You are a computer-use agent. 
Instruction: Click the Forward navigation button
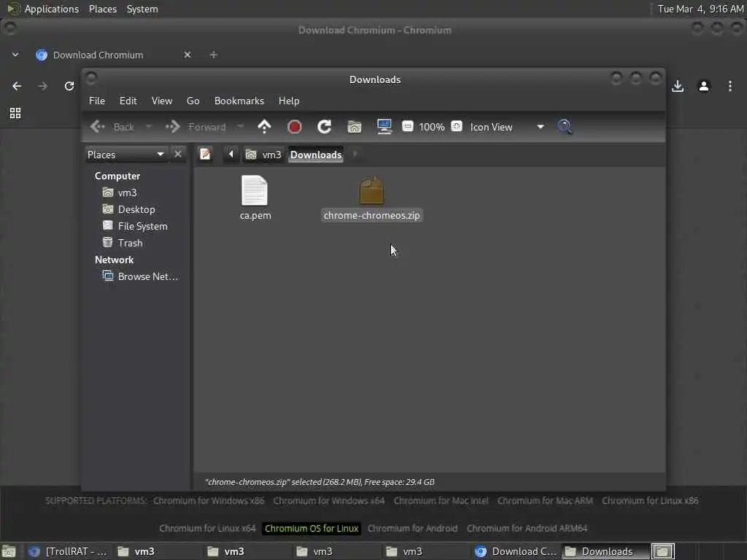196,127
